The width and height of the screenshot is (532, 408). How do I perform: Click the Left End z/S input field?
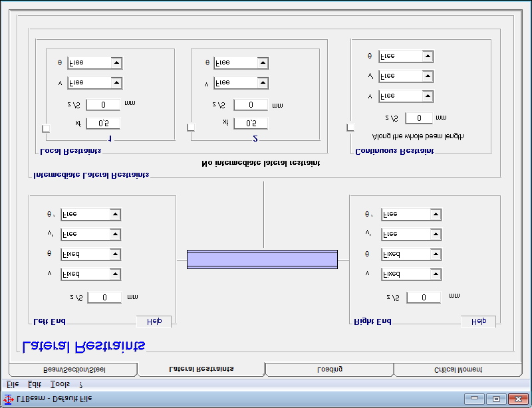[x=104, y=298]
